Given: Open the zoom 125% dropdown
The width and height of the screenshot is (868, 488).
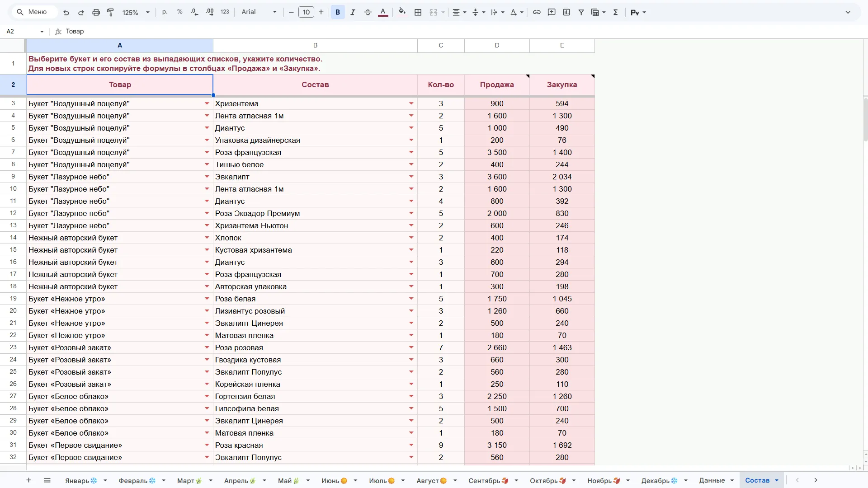Looking at the screenshot, I should (136, 12).
